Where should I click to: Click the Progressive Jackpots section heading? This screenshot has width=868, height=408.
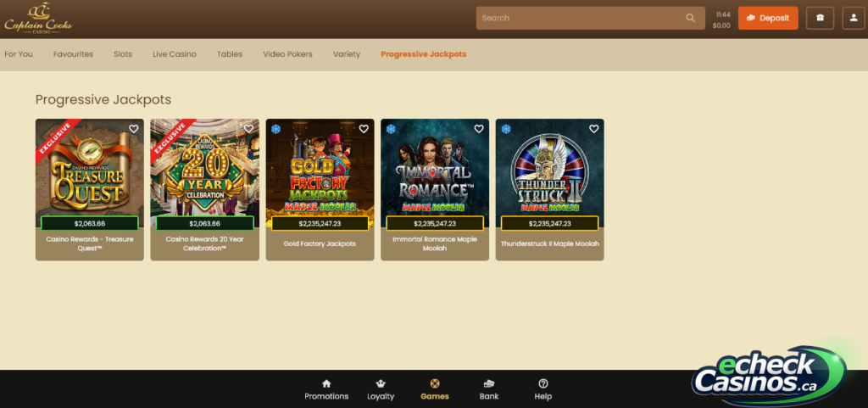pyautogui.click(x=103, y=99)
